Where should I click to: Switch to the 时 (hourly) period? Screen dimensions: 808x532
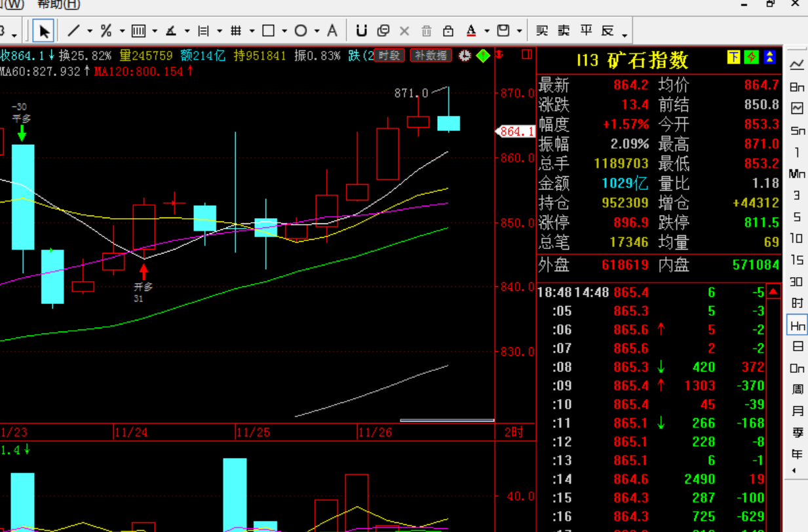797,303
